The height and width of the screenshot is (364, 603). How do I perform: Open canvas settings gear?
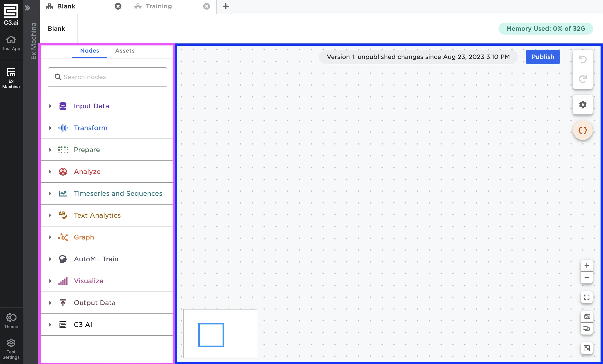583,105
